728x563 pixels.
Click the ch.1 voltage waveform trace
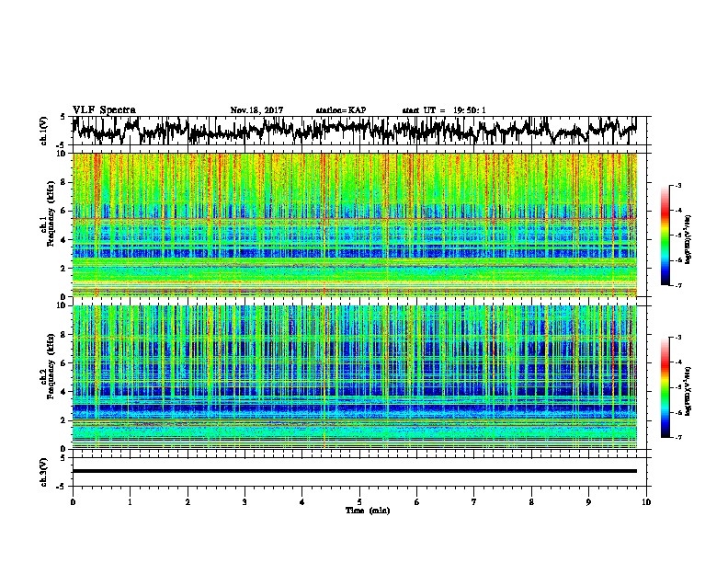click(x=355, y=131)
